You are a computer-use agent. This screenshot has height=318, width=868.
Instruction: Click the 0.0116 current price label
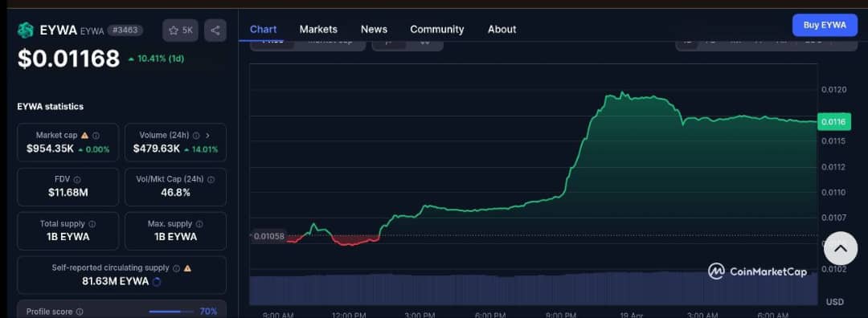coord(833,122)
